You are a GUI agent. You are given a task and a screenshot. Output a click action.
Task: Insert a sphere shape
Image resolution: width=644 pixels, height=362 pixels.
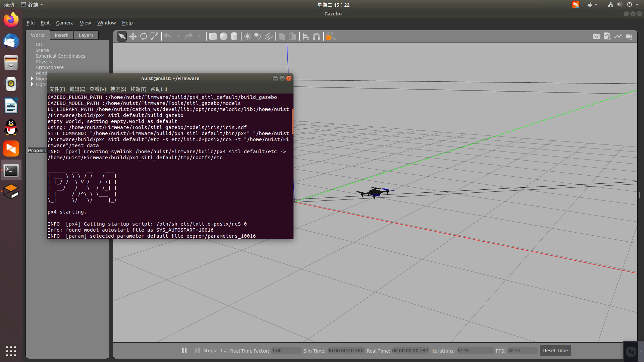(223, 37)
